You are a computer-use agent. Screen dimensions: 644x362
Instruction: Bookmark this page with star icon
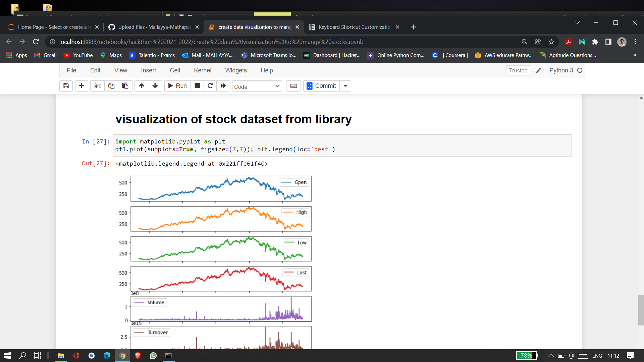point(551,42)
